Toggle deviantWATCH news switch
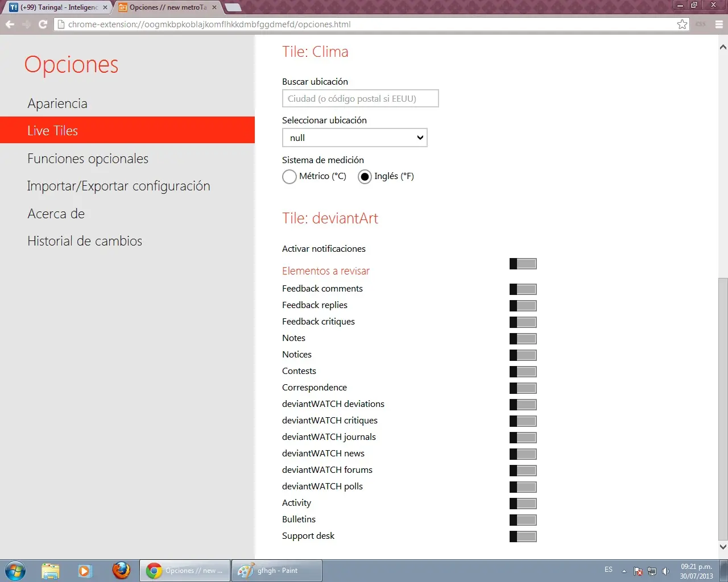The width and height of the screenshot is (728, 582). [x=523, y=454]
